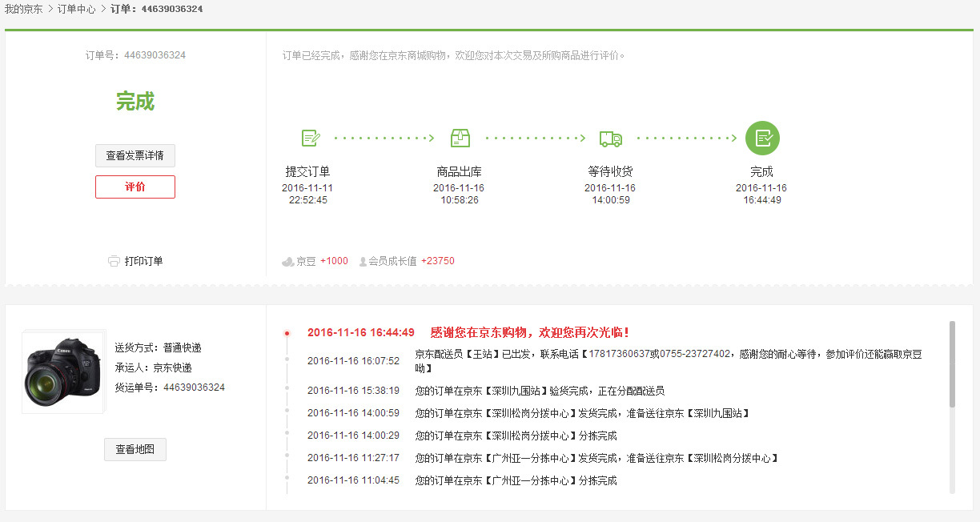Click the 京豆 bean icon
This screenshot has height=522, width=980.
(288, 262)
